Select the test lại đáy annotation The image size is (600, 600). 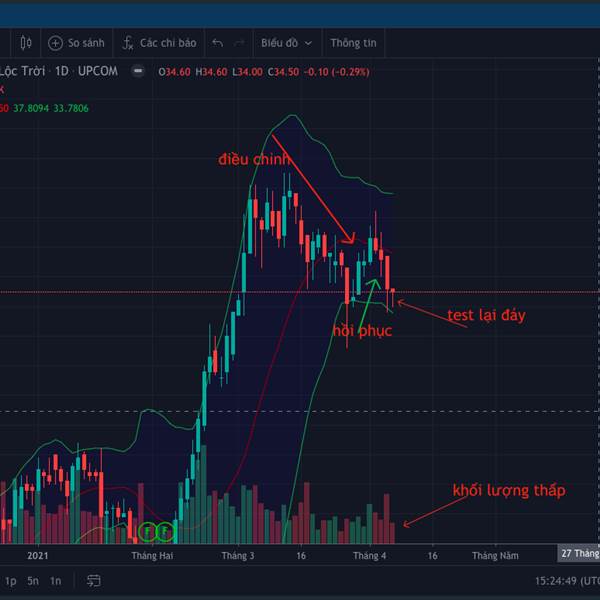pyautogui.click(x=486, y=315)
